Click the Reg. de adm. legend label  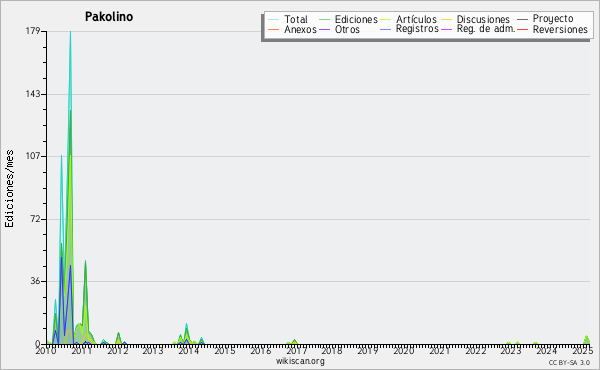coord(486,29)
